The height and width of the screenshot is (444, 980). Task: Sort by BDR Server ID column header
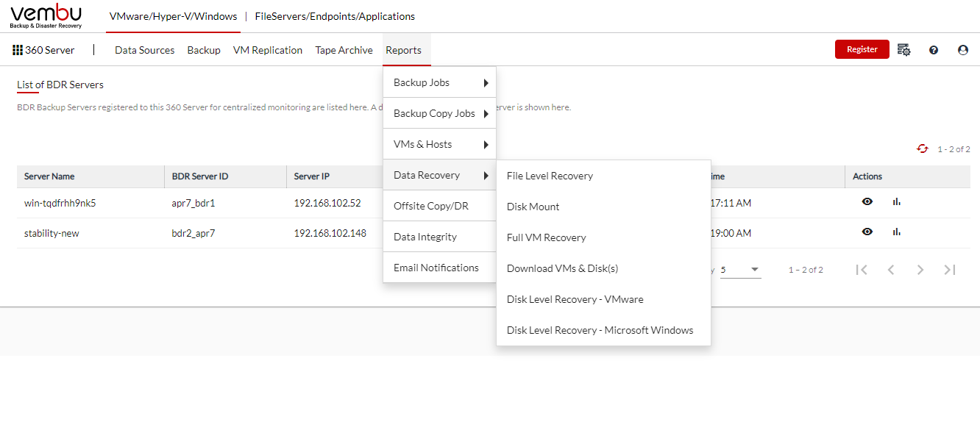tap(225, 176)
